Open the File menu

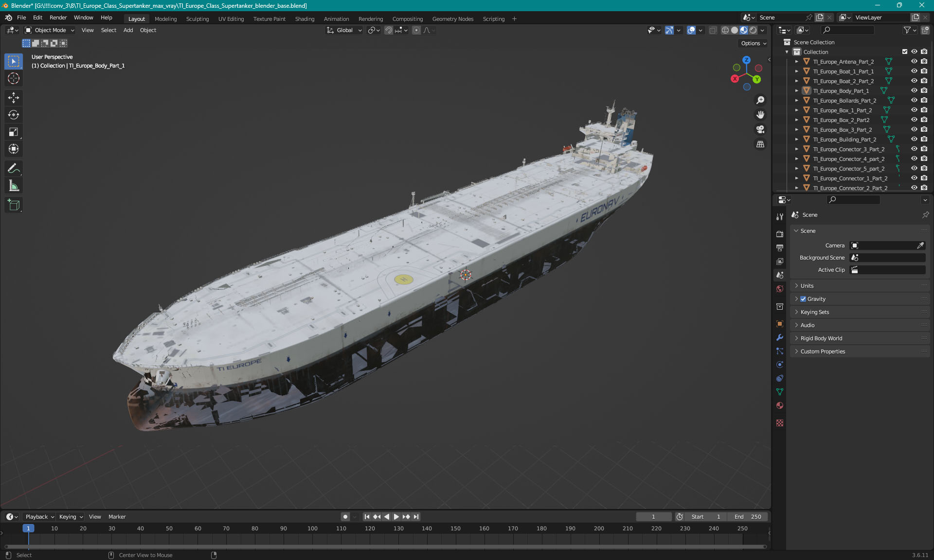coord(21,17)
